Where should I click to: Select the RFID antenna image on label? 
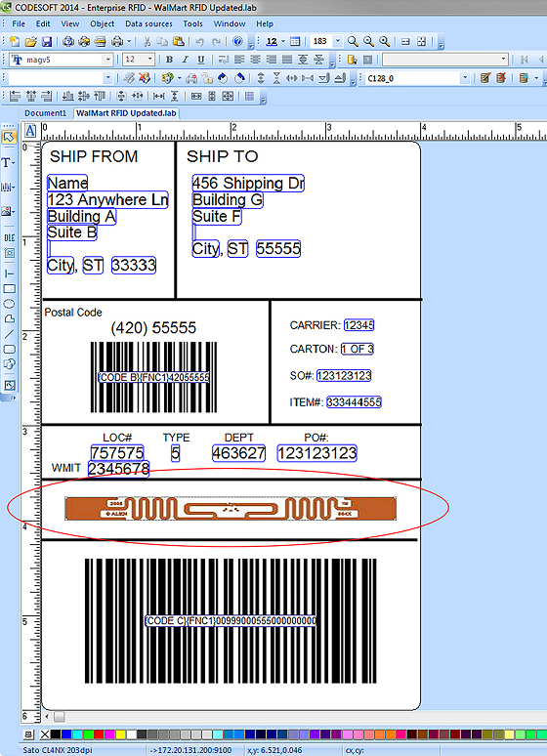(x=231, y=509)
